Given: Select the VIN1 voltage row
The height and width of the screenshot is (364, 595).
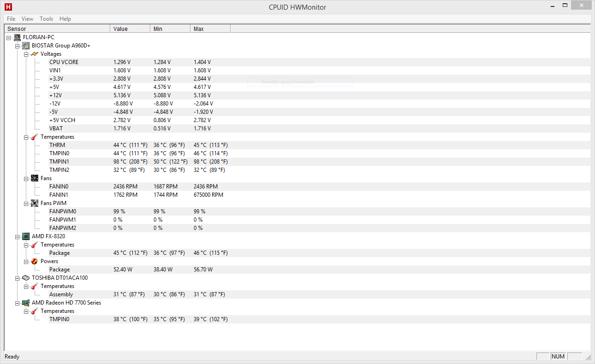Looking at the screenshot, I should coord(319,70).
